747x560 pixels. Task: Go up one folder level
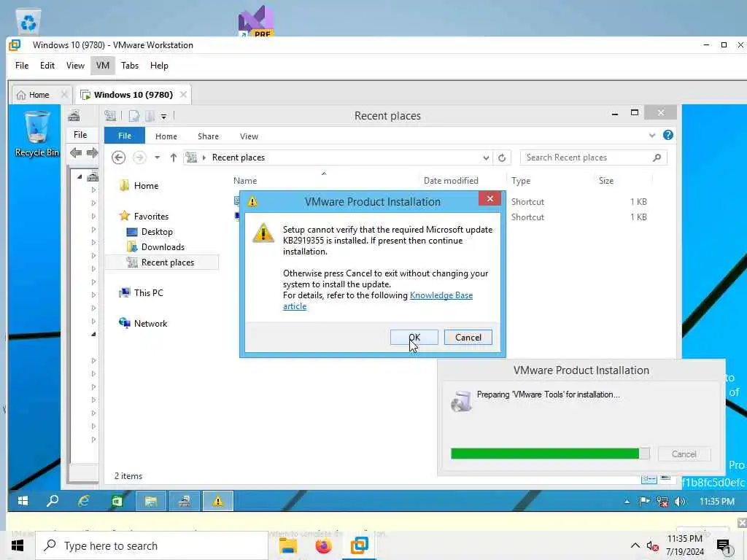[x=174, y=157]
